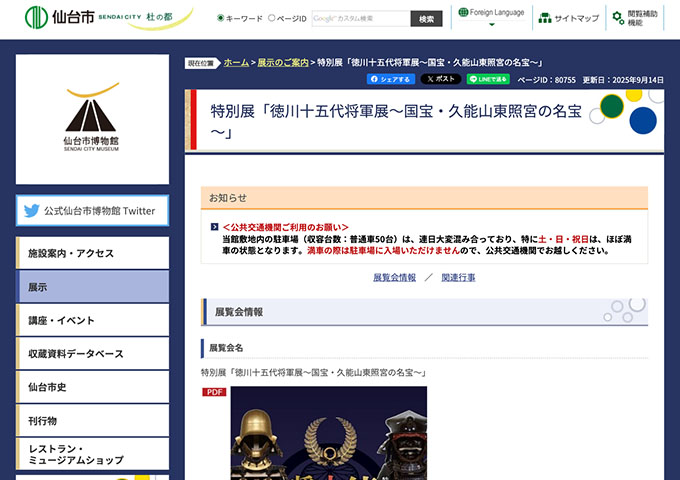Viewport: 680px width, 480px height.
Task: Follow the 展覧会情報 anchor link
Action: pos(394,277)
